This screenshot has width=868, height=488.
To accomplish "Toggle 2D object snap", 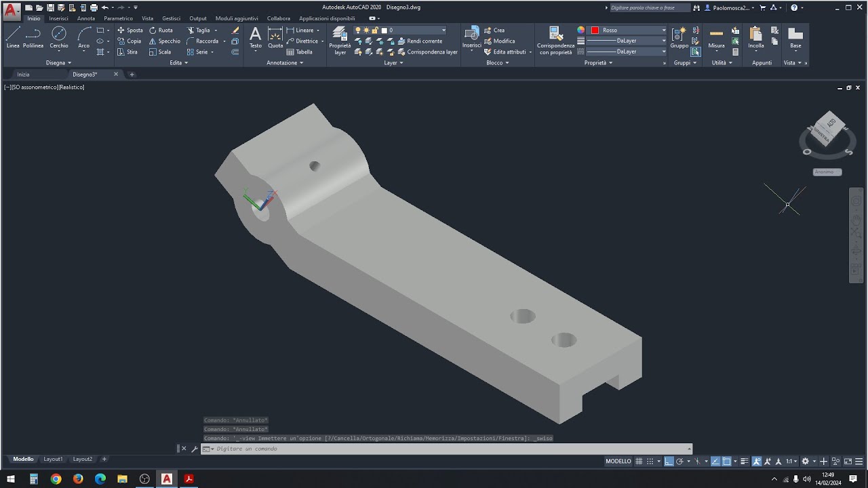I will click(x=726, y=461).
